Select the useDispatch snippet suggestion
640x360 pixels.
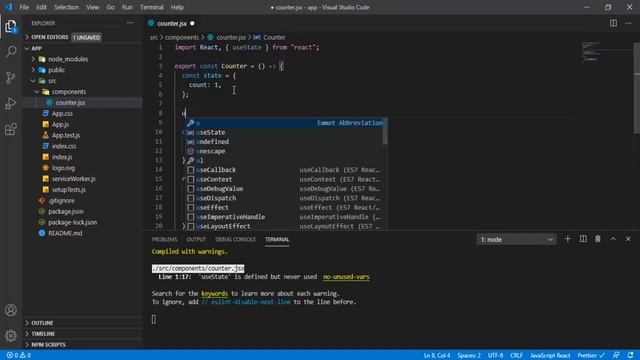(x=284, y=198)
